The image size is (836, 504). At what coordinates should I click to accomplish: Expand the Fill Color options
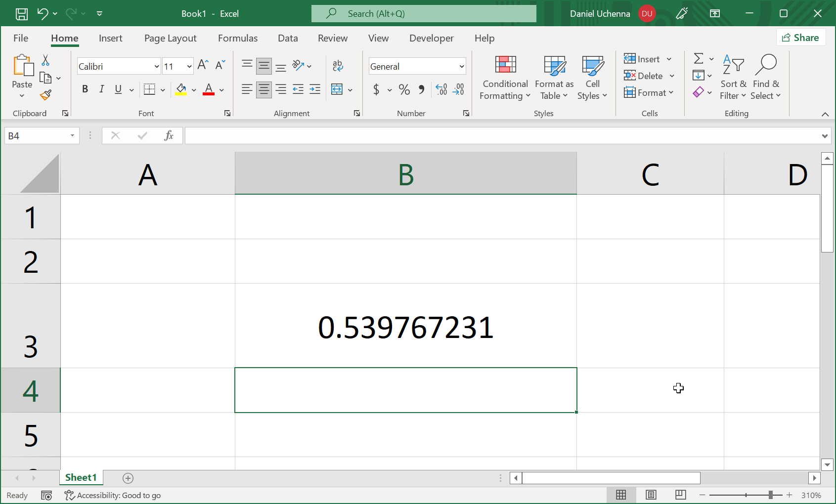(193, 89)
